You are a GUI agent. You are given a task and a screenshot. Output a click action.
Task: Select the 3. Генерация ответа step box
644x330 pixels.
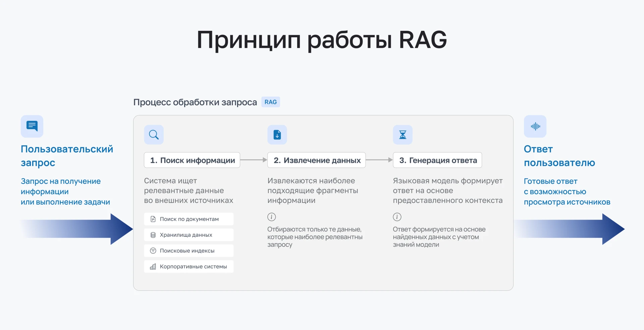pos(437,160)
